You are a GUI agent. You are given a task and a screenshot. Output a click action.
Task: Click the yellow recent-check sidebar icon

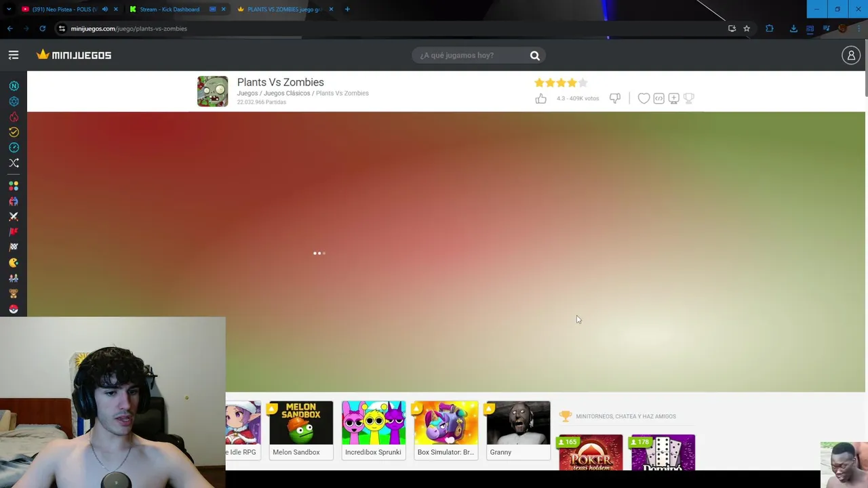(x=14, y=132)
